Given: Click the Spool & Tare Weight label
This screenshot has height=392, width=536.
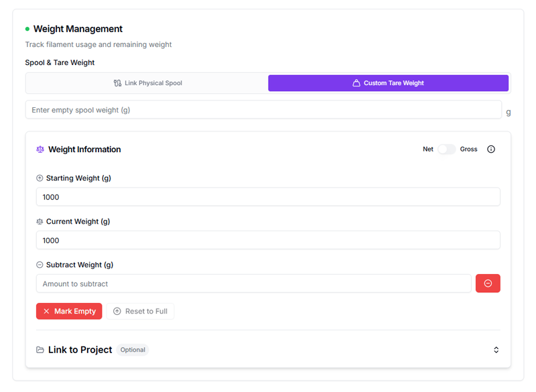Looking at the screenshot, I should click(60, 62).
